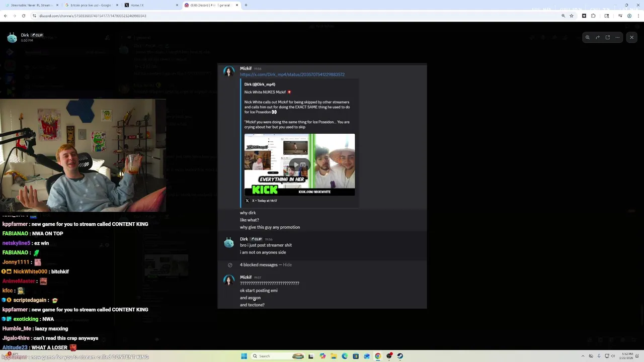Image resolution: width=644 pixels, height=362 pixels.
Task: Bookmark this page star icon
Action: [x=572, y=16]
